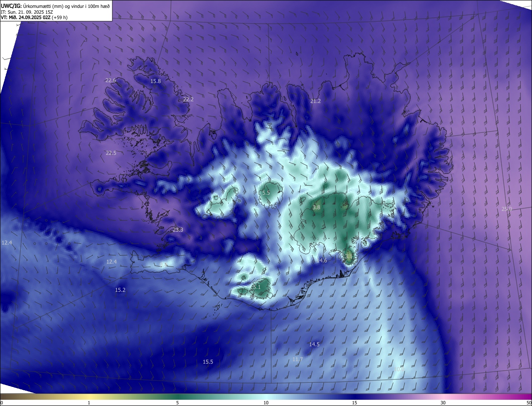
Task: Click the '10' tick on the color scale
Action: point(266,403)
